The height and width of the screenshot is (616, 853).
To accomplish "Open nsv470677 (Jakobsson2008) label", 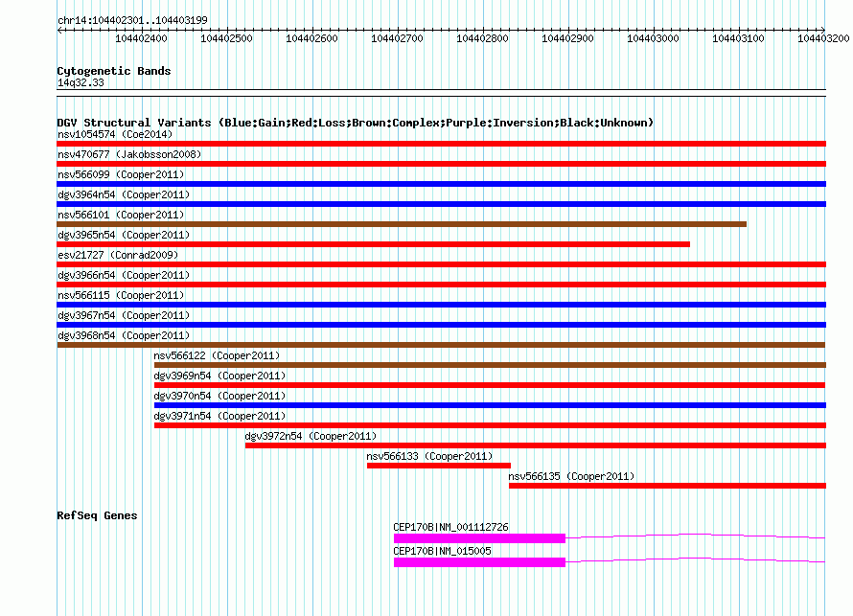I will pos(129,154).
